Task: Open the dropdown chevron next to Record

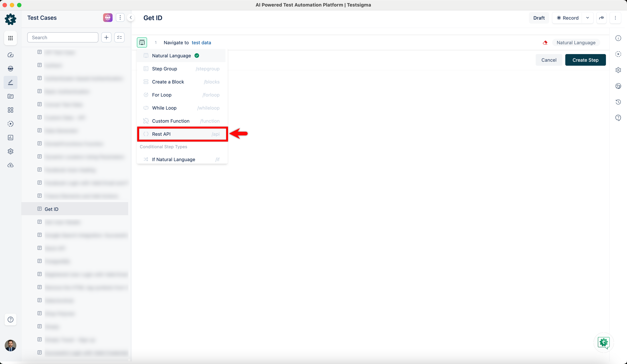Action: (588, 18)
